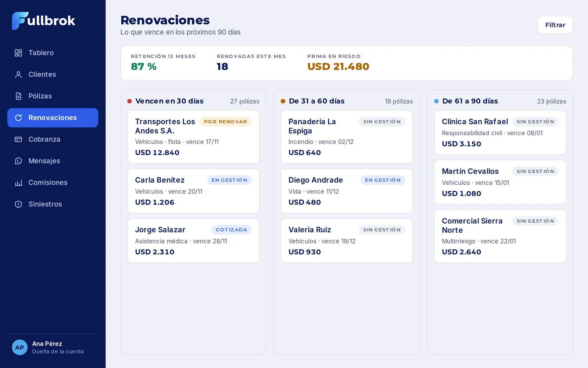Click Diego Andrade's EN GESTIÓN badge
This screenshot has width=588, height=368.
tap(383, 180)
